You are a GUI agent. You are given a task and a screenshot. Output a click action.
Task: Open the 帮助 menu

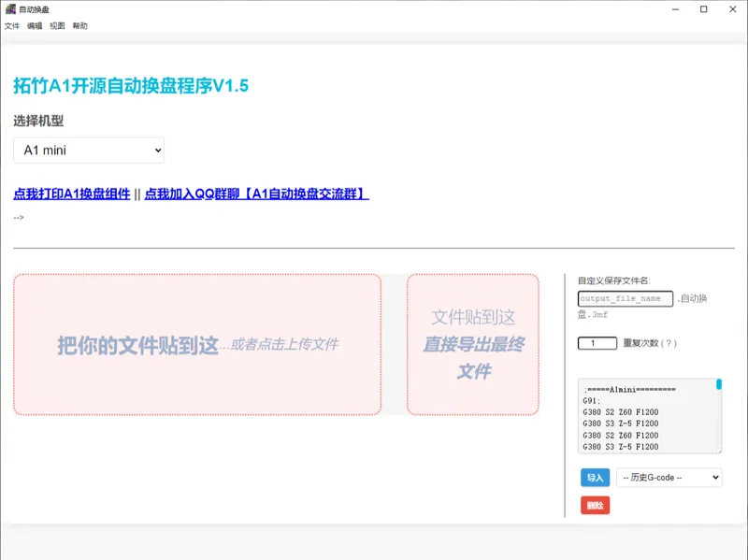point(80,26)
